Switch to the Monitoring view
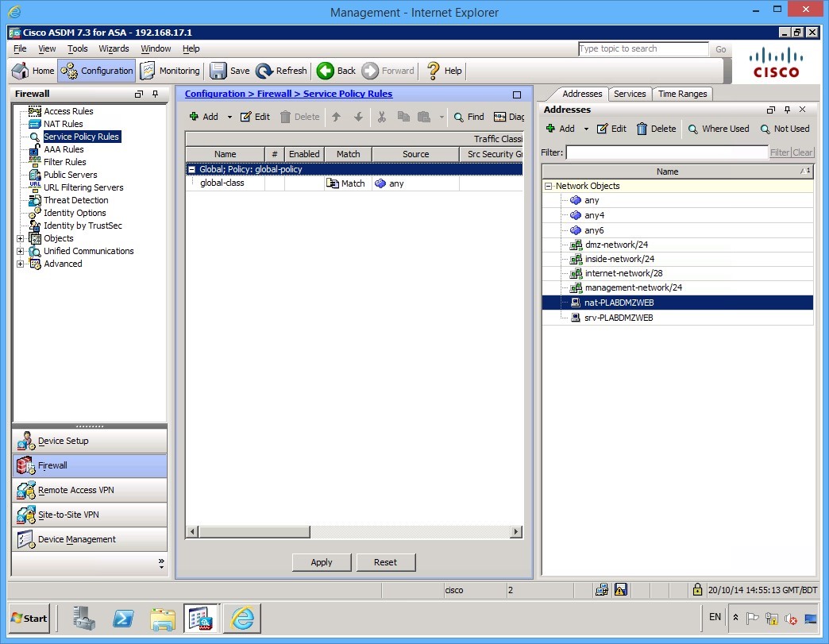The width and height of the screenshot is (829, 644). tap(169, 71)
